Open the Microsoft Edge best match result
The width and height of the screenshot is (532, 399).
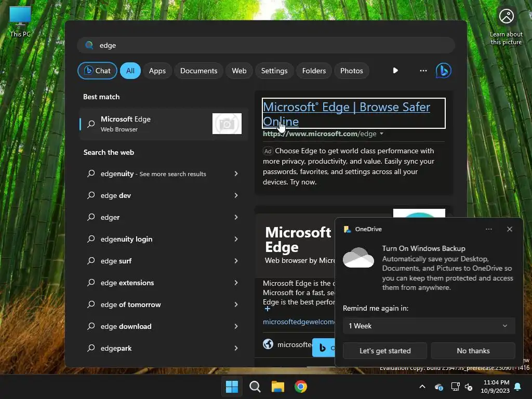[164, 124]
